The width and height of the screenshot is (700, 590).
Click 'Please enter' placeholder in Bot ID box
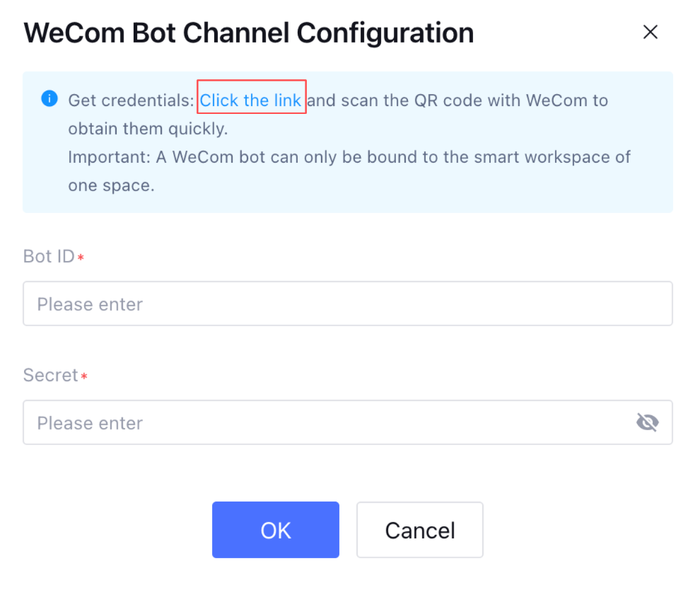(x=90, y=305)
